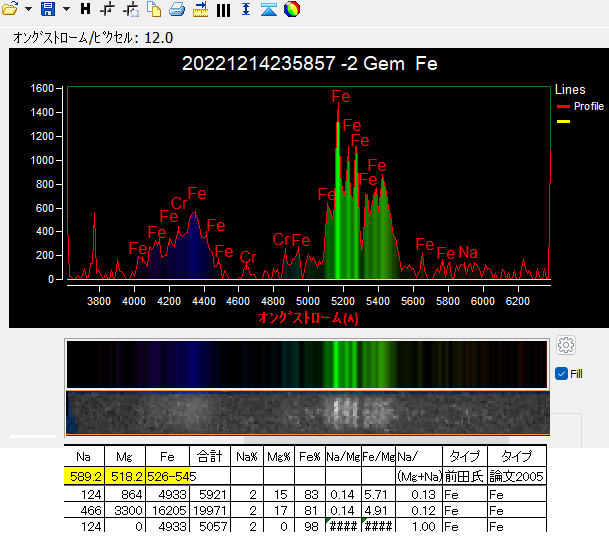
Task: Click the grayscale raw spectrum image
Action: tap(308, 413)
